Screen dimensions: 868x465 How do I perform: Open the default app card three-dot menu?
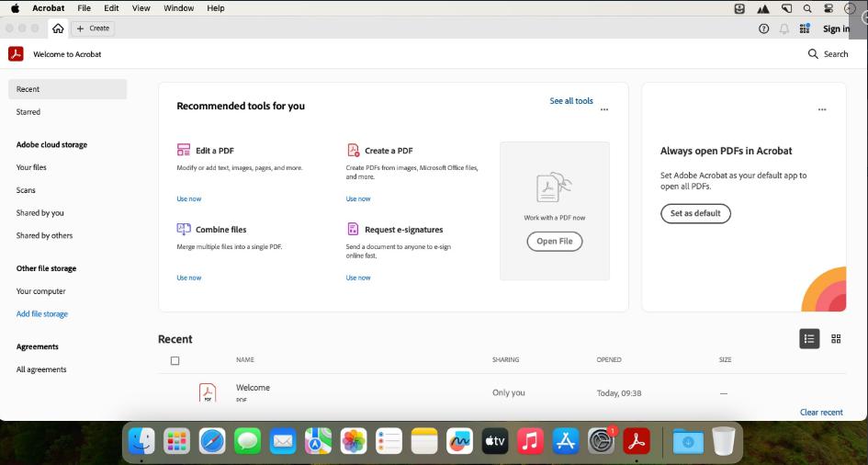(x=822, y=109)
